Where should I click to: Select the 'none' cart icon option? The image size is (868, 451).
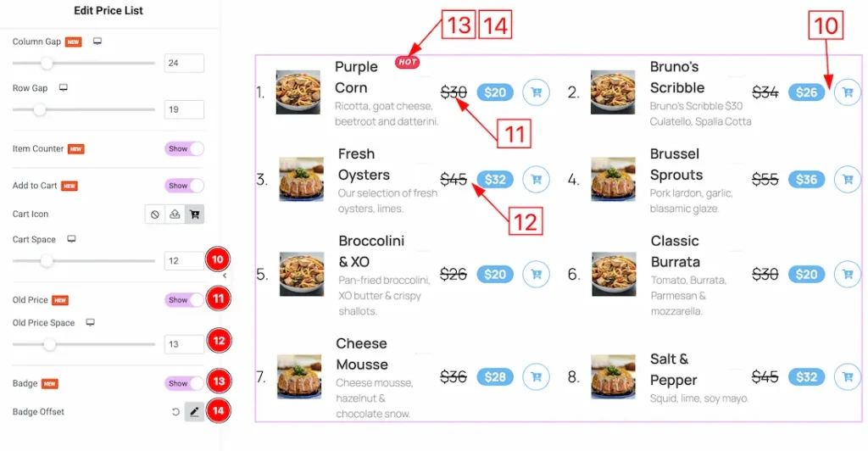155,215
